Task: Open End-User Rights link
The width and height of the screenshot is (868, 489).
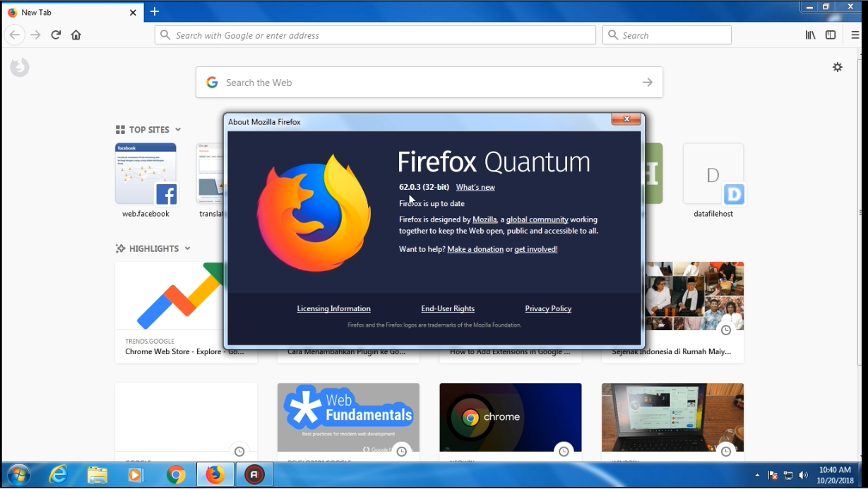Action: [x=448, y=308]
